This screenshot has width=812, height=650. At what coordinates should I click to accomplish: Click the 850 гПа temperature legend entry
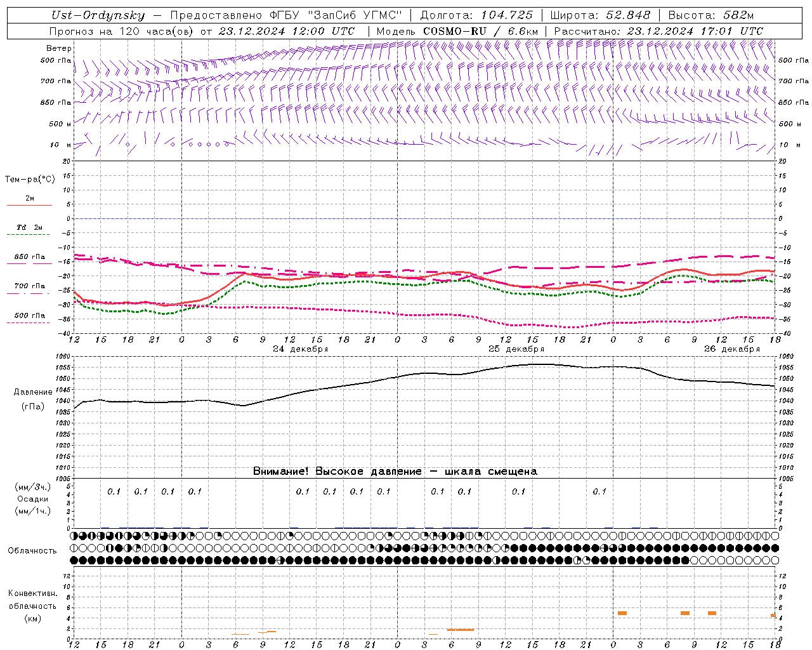30,257
